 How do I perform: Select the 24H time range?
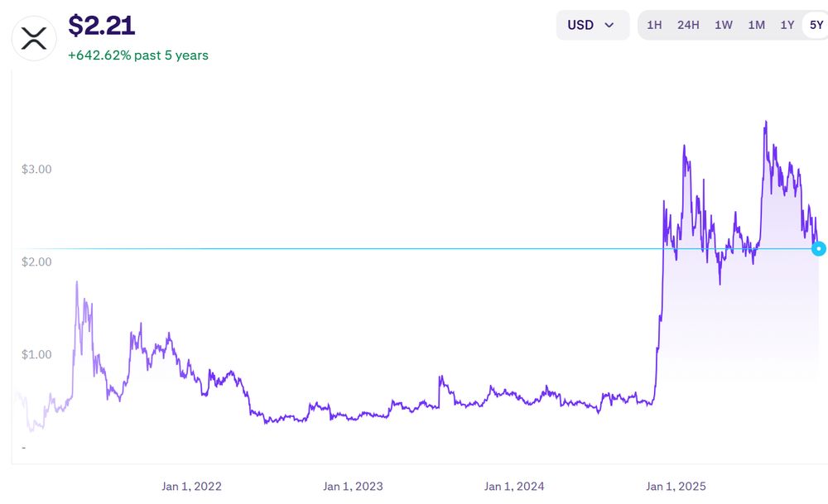688,25
